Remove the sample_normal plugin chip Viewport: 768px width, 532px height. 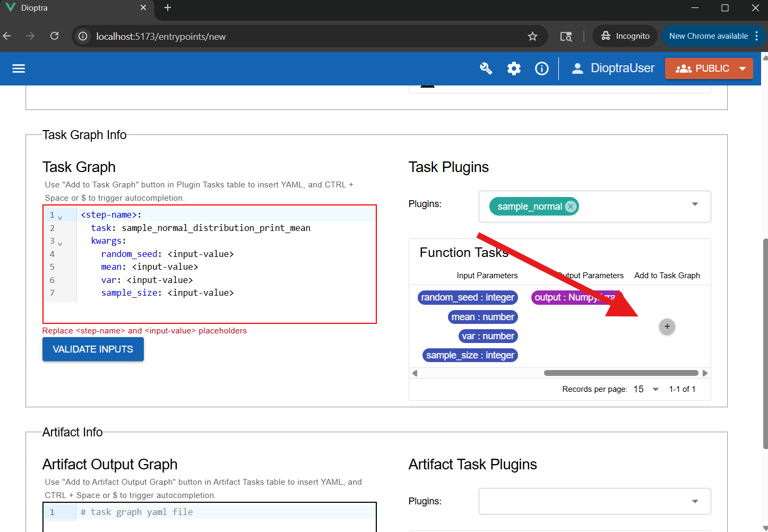pos(570,206)
